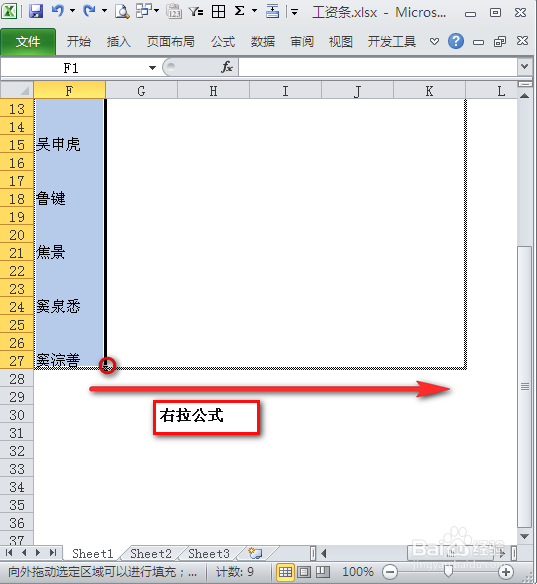Viewport: 537px width, 584px height.
Task: Select cell containing 鲁键
Action: (x=69, y=199)
